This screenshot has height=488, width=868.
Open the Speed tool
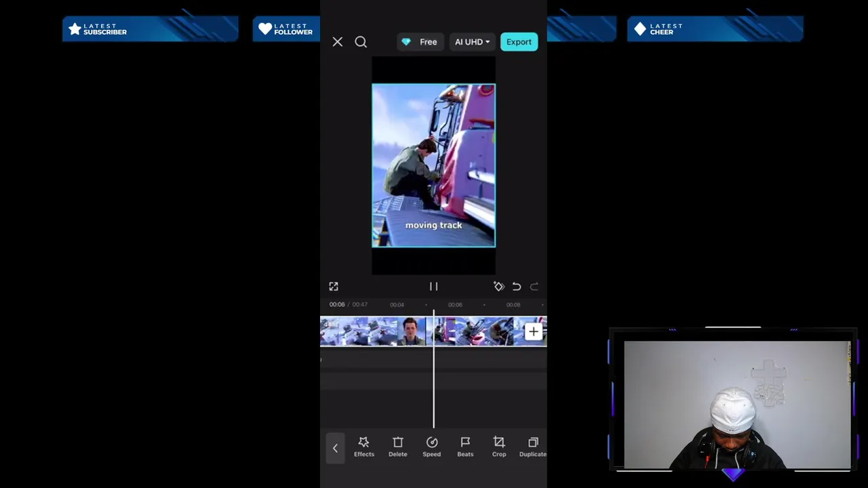coord(432,447)
